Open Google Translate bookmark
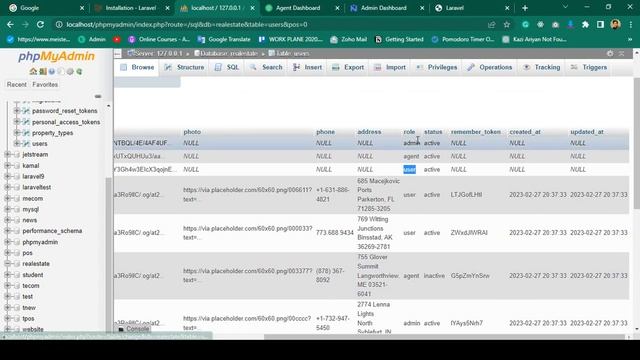 (224, 40)
